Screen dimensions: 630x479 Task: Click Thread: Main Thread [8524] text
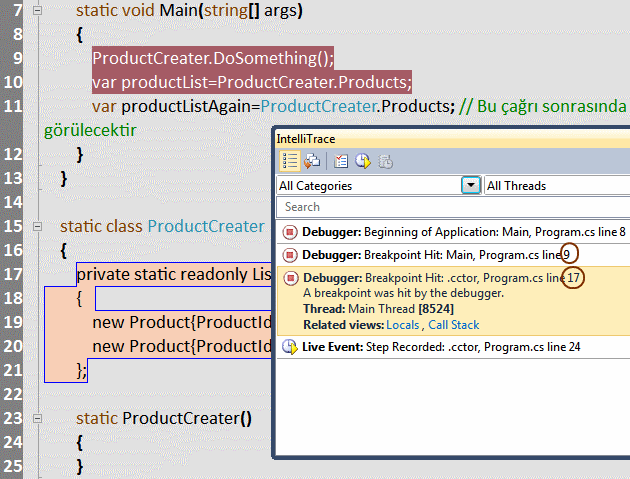(x=378, y=309)
